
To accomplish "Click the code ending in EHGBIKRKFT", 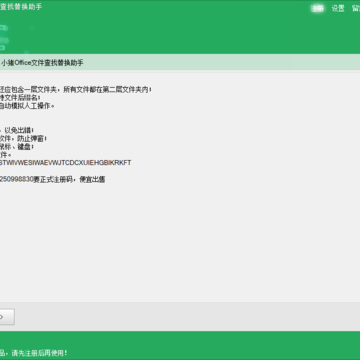I will click(66, 163).
